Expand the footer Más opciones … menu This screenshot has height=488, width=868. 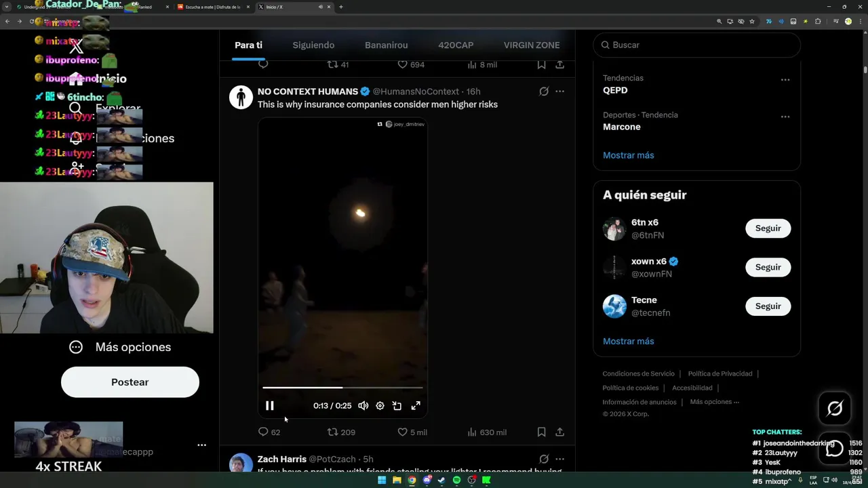715,402
